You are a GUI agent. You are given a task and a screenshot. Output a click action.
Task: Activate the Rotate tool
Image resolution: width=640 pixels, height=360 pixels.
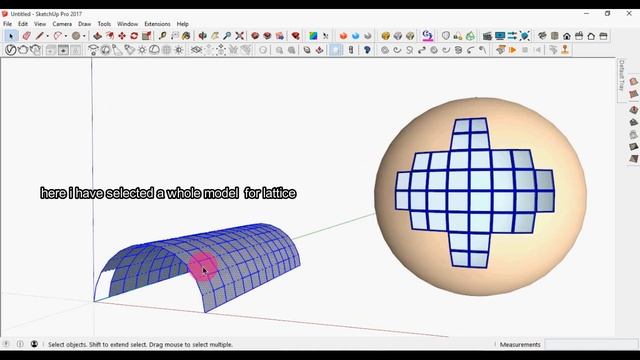click(x=134, y=36)
